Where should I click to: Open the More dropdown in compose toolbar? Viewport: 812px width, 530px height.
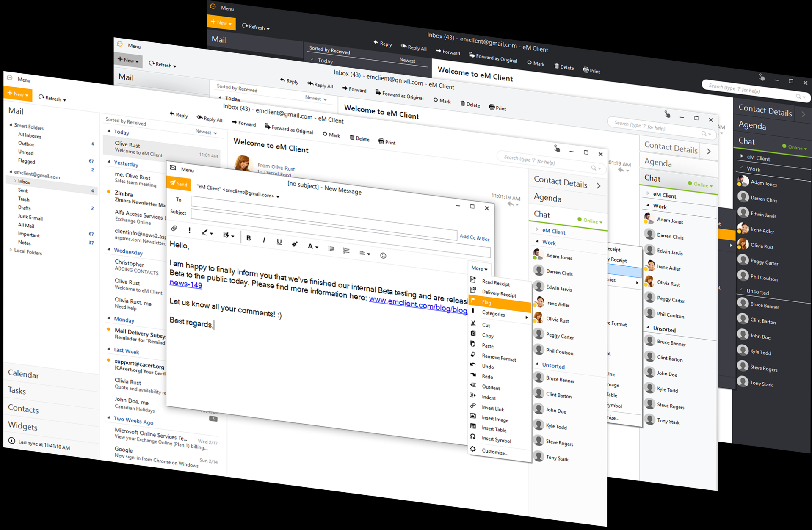479,268
